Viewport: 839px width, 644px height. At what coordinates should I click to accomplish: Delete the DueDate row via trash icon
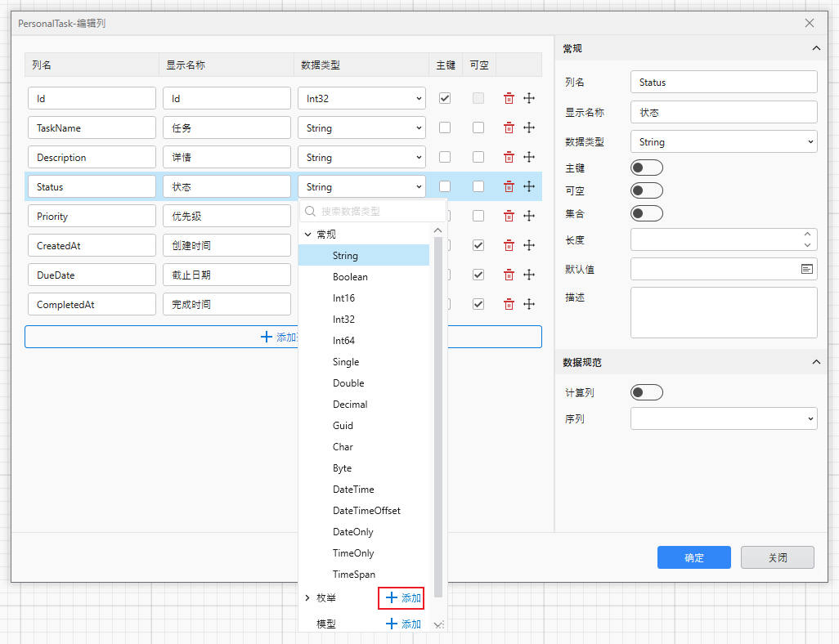pyautogui.click(x=509, y=275)
